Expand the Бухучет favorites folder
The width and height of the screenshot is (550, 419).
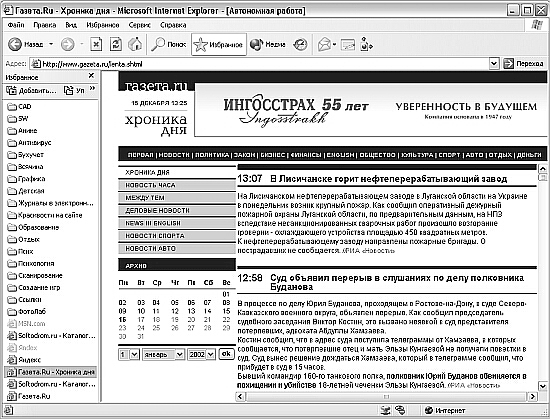26,155
